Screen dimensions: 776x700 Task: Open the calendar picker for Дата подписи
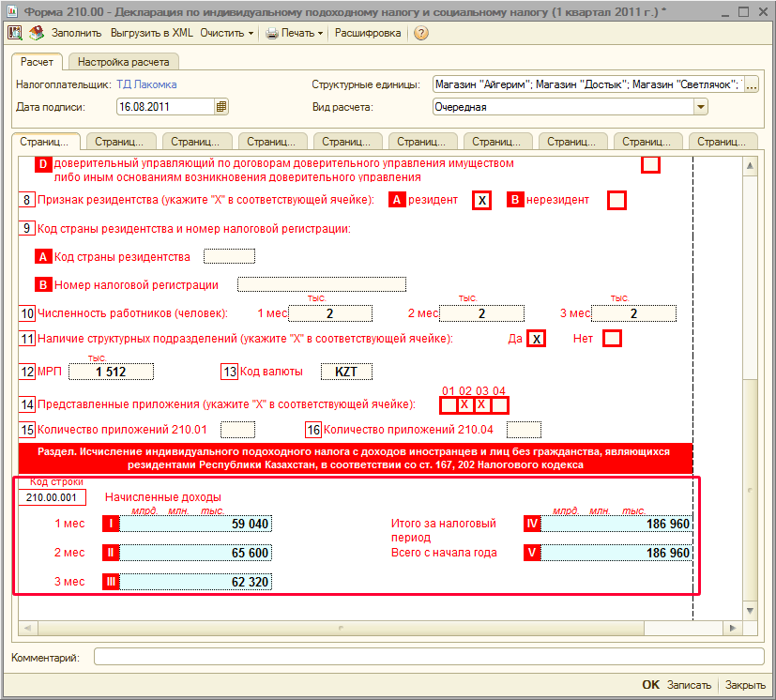(x=221, y=107)
